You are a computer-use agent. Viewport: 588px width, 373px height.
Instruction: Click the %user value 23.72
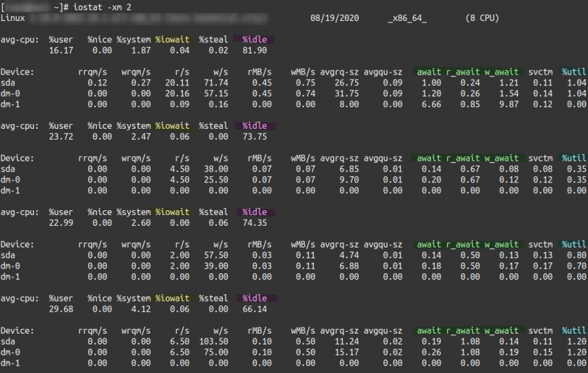61,136
